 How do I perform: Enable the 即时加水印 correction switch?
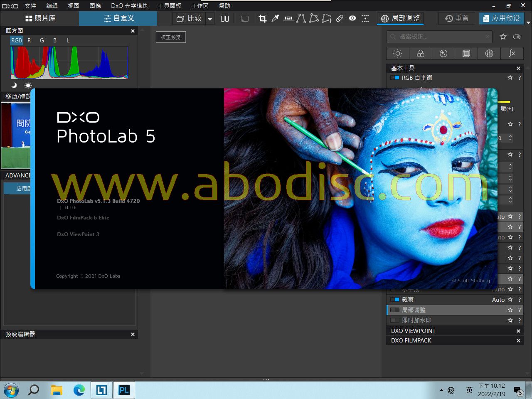[x=395, y=320]
